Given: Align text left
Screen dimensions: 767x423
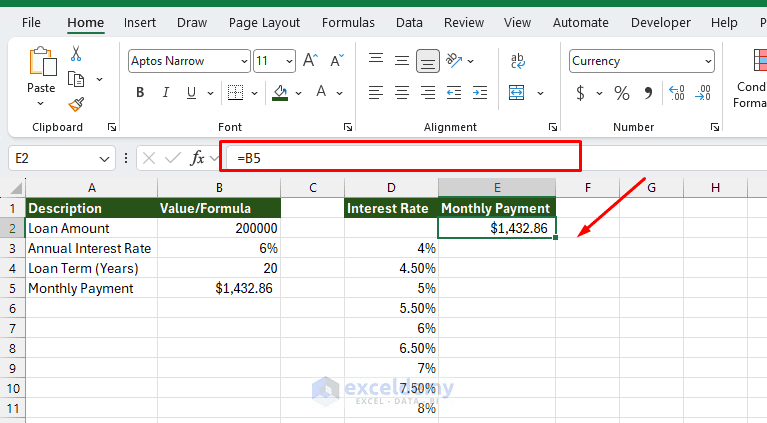Looking at the screenshot, I should (x=376, y=92).
